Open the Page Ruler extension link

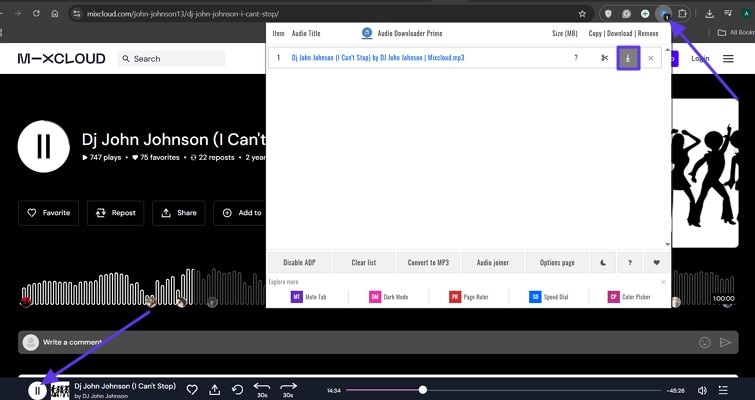coord(469,297)
